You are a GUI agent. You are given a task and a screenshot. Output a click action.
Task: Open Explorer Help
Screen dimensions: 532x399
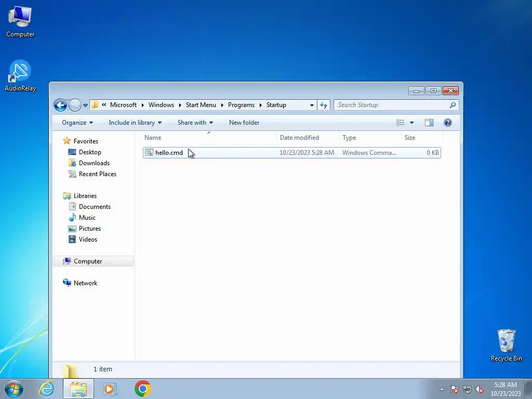447,123
